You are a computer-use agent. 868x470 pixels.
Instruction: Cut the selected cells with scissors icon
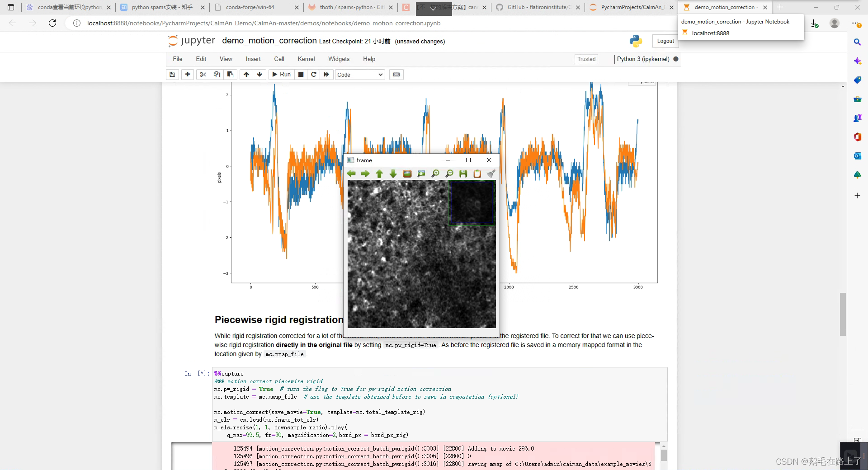pyautogui.click(x=203, y=75)
